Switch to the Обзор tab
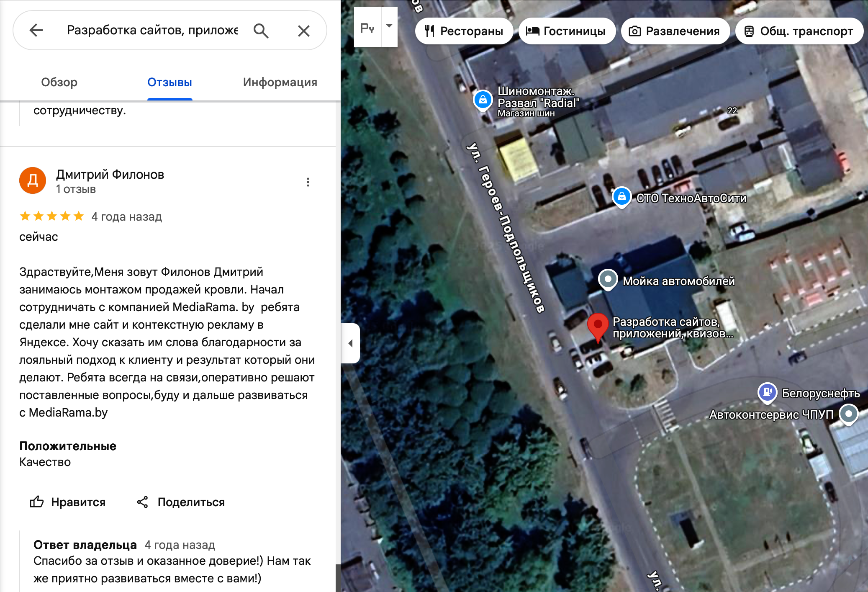 (x=59, y=82)
